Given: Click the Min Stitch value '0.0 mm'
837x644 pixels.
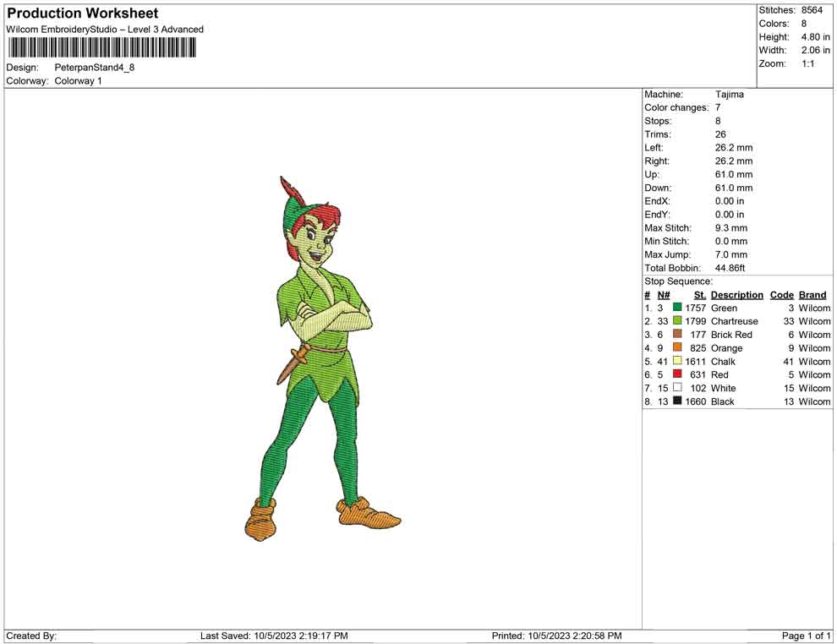Looking at the screenshot, I should 731,241.
